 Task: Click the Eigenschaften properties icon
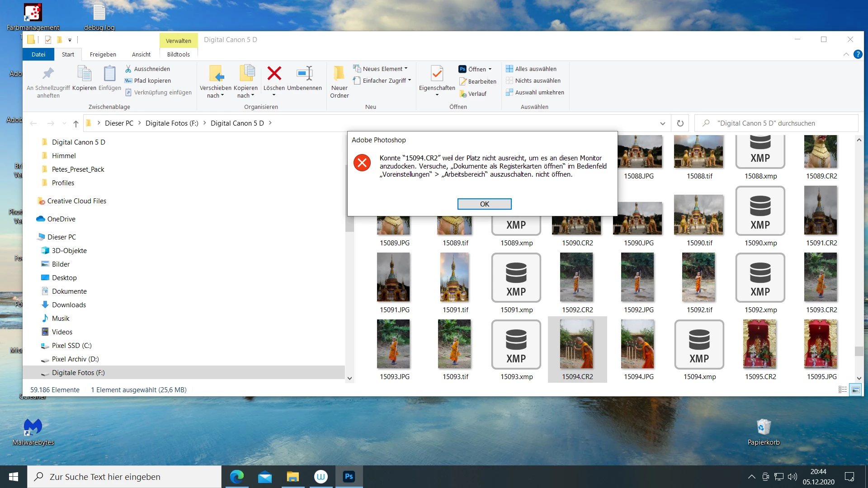point(437,73)
